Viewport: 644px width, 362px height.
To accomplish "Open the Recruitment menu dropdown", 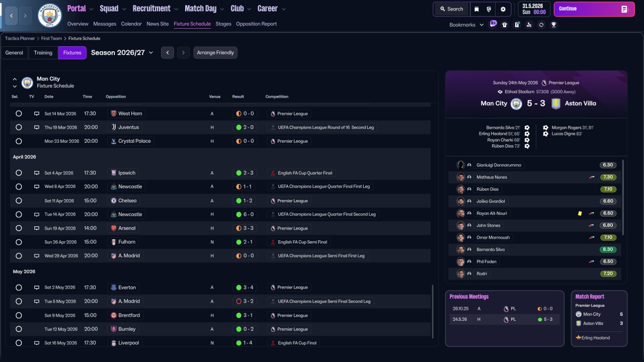I will pyautogui.click(x=155, y=9).
